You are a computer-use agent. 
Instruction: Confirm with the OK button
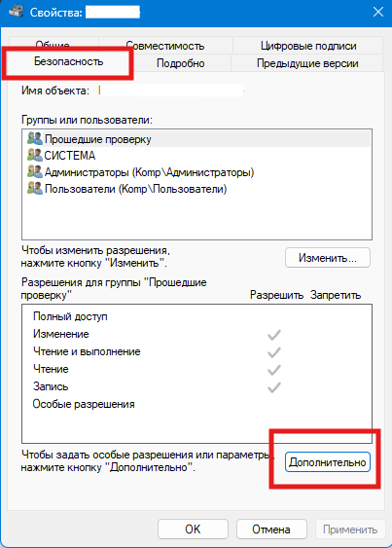point(193,530)
